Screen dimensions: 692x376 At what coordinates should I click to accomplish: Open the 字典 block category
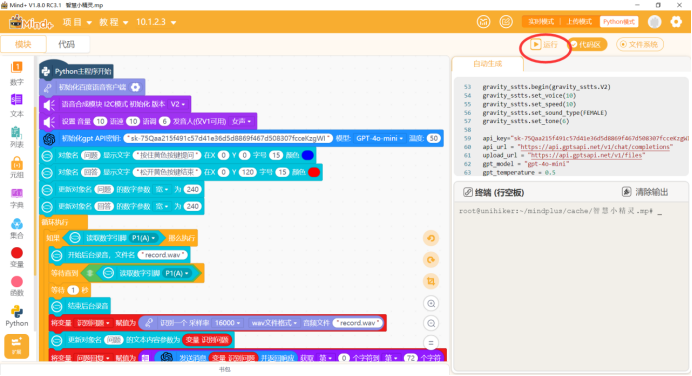pyautogui.click(x=16, y=198)
